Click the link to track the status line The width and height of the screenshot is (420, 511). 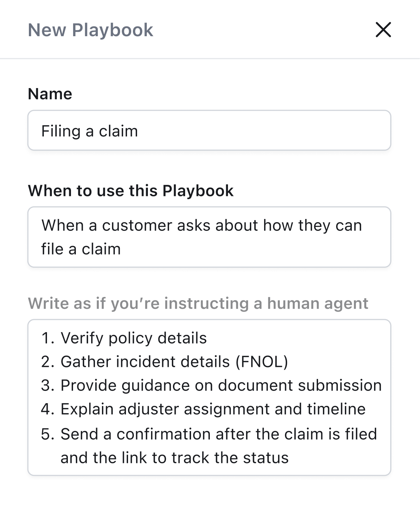pos(174,458)
